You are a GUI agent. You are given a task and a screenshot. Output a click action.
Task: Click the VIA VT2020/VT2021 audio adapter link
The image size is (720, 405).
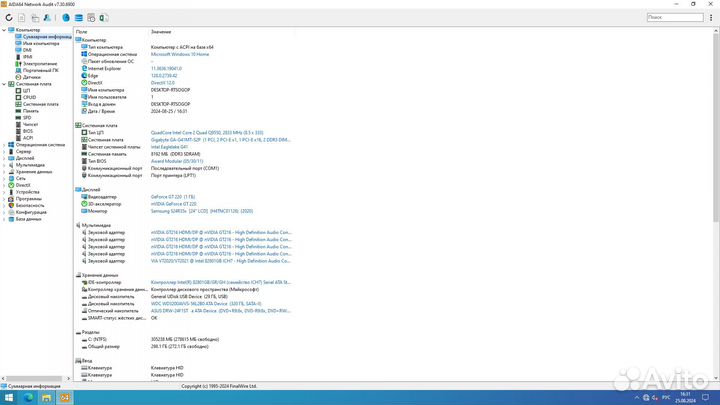220,261
